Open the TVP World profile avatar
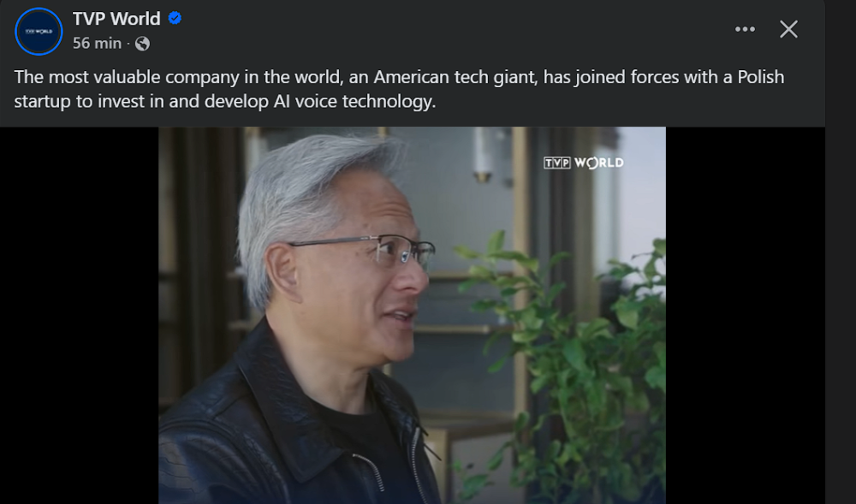This screenshot has width=856, height=504. click(39, 31)
